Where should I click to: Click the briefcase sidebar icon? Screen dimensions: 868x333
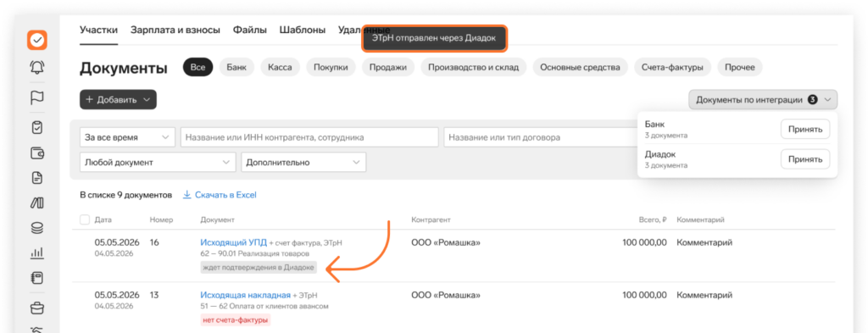(37, 308)
